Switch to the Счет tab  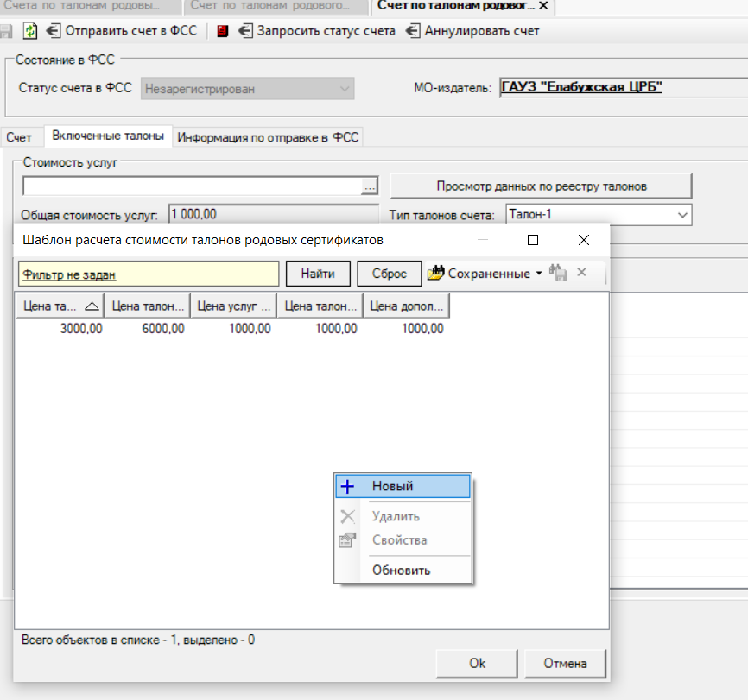[x=19, y=137]
